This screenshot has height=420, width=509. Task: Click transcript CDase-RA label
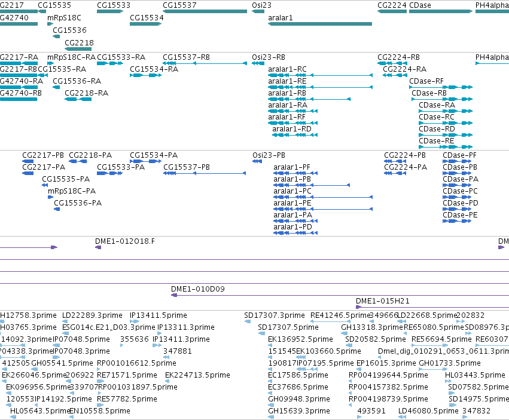pyautogui.click(x=437, y=105)
